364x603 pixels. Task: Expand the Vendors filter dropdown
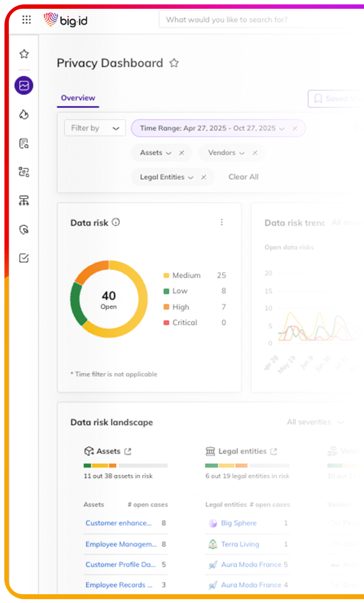point(242,153)
